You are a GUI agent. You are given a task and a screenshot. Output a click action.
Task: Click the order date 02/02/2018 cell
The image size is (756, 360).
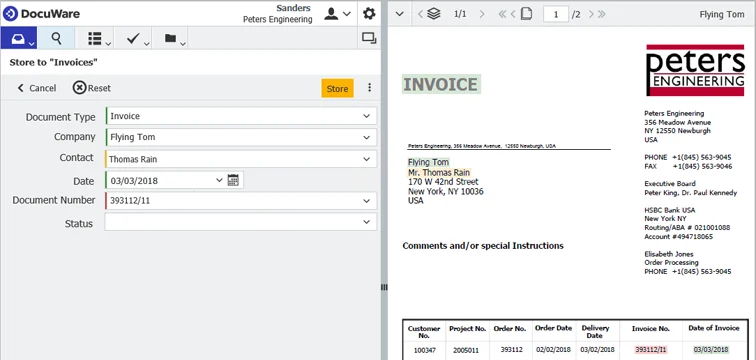pos(554,349)
